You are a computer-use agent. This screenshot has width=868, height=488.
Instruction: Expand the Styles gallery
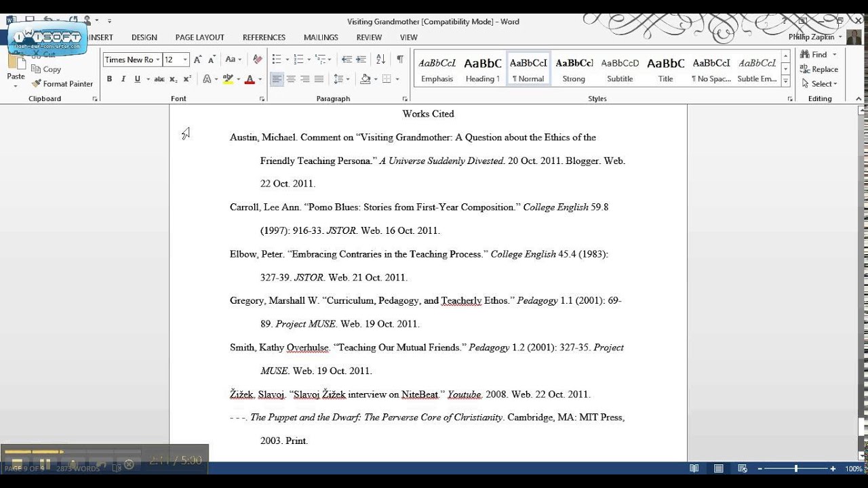tap(786, 81)
